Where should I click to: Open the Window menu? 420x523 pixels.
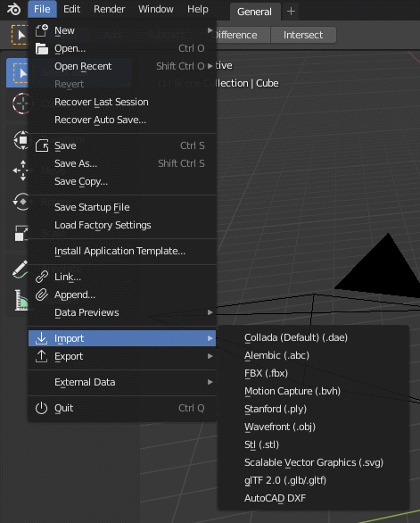156,9
